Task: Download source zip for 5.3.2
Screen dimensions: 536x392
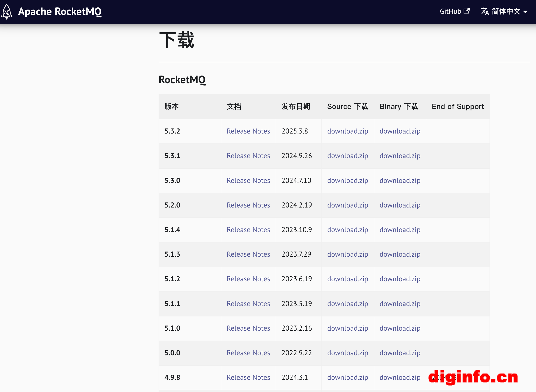Action: (348, 131)
